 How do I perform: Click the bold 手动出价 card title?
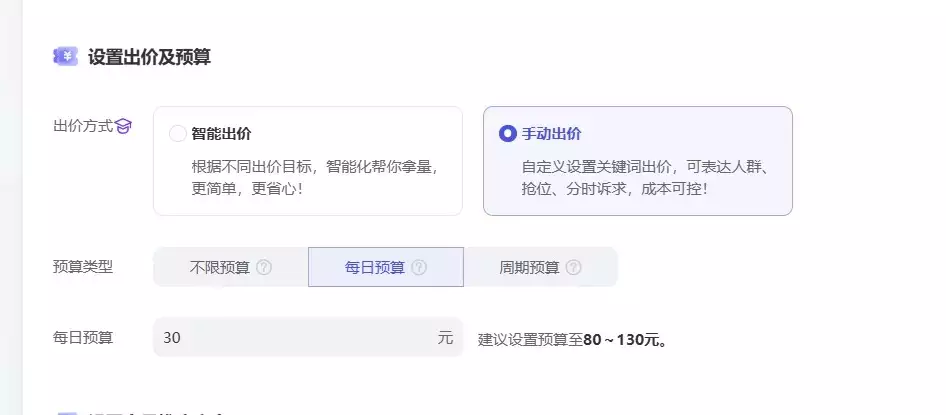point(551,134)
